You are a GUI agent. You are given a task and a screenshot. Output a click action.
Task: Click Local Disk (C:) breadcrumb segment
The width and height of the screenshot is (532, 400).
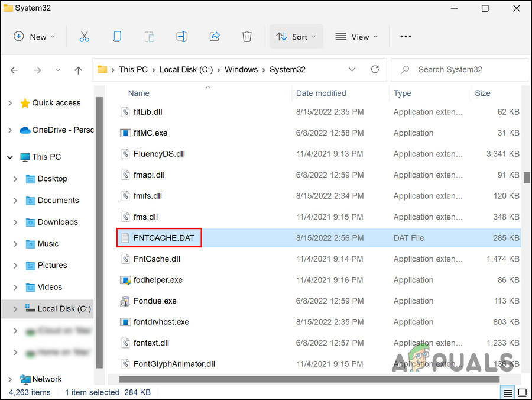(186, 70)
